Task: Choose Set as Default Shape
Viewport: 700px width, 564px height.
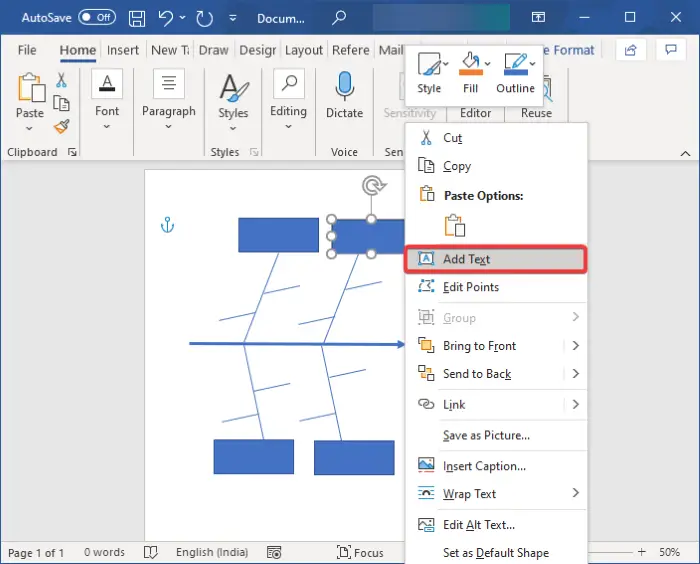Action: pos(496,553)
